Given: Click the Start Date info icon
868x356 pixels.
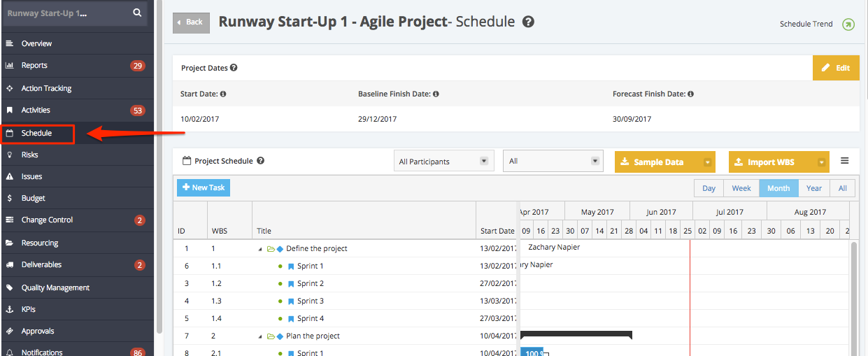Looking at the screenshot, I should point(223,94).
